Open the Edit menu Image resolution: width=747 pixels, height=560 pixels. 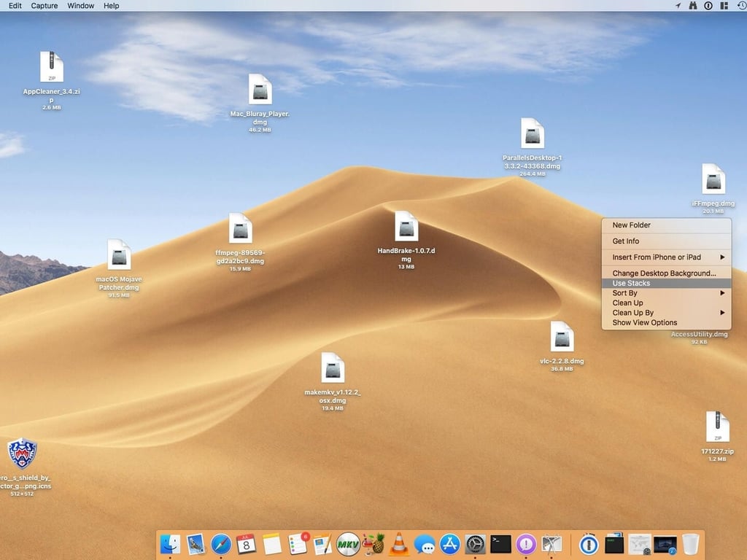pos(15,6)
